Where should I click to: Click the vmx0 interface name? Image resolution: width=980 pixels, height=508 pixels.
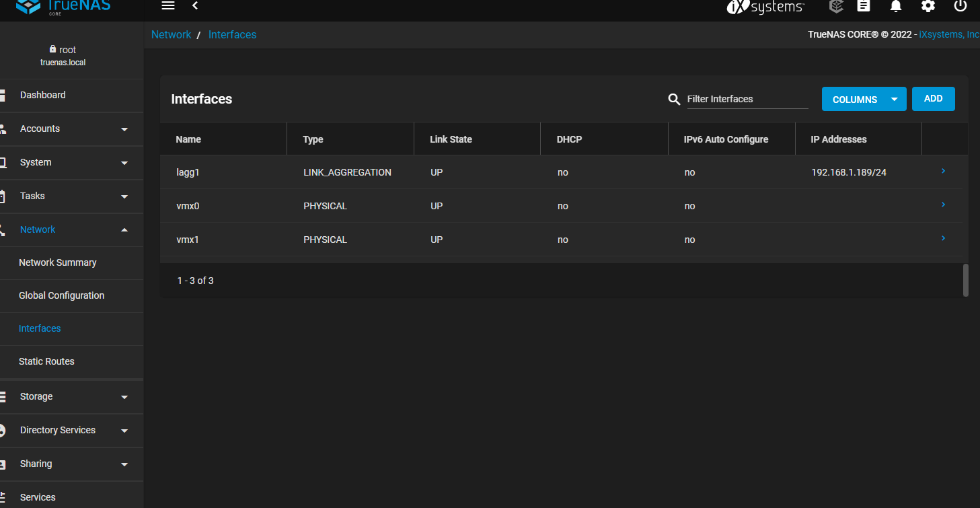[x=188, y=206]
